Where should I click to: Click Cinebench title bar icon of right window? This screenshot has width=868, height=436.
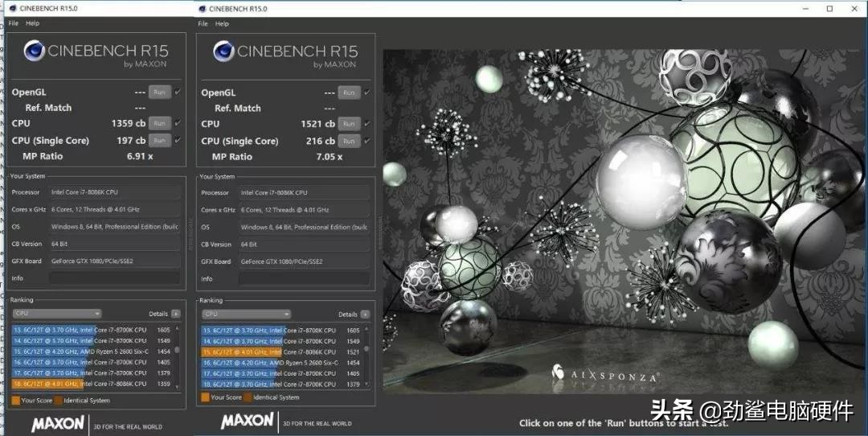tap(202, 8)
